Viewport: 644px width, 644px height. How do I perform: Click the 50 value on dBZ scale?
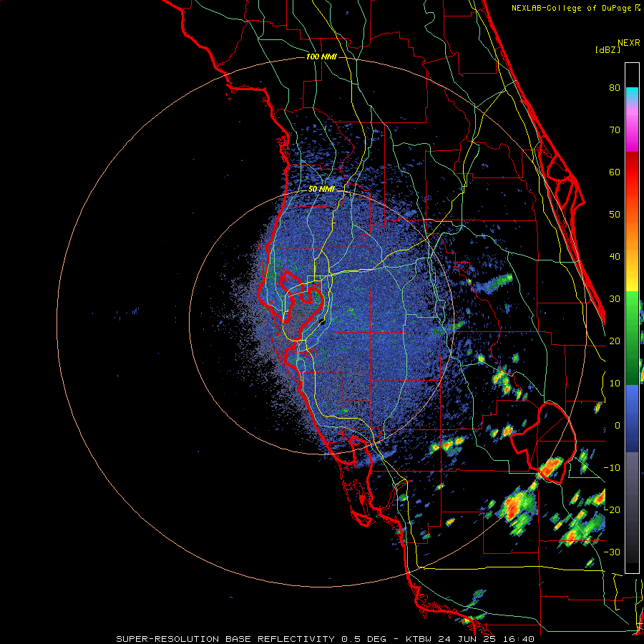(x=615, y=215)
